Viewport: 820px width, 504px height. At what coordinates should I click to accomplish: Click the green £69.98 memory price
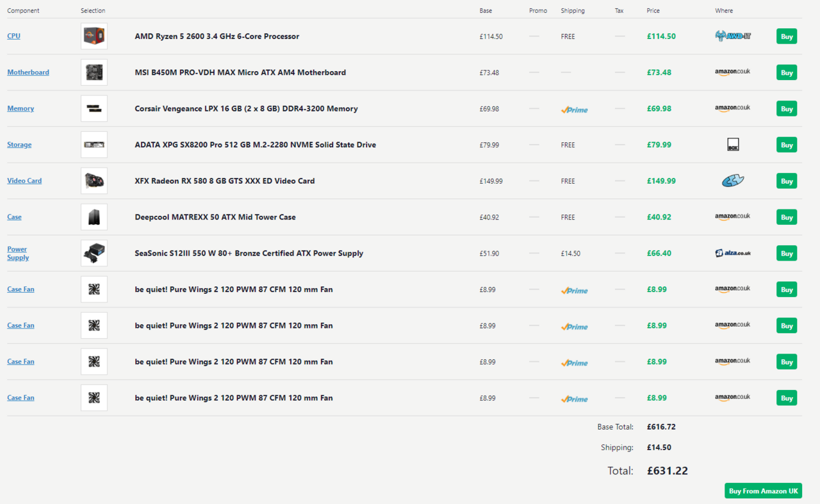[x=659, y=109]
